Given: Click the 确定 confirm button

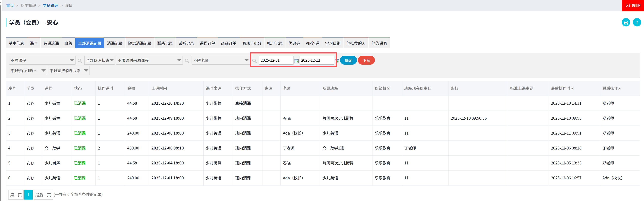Looking at the screenshot, I should click(348, 60).
